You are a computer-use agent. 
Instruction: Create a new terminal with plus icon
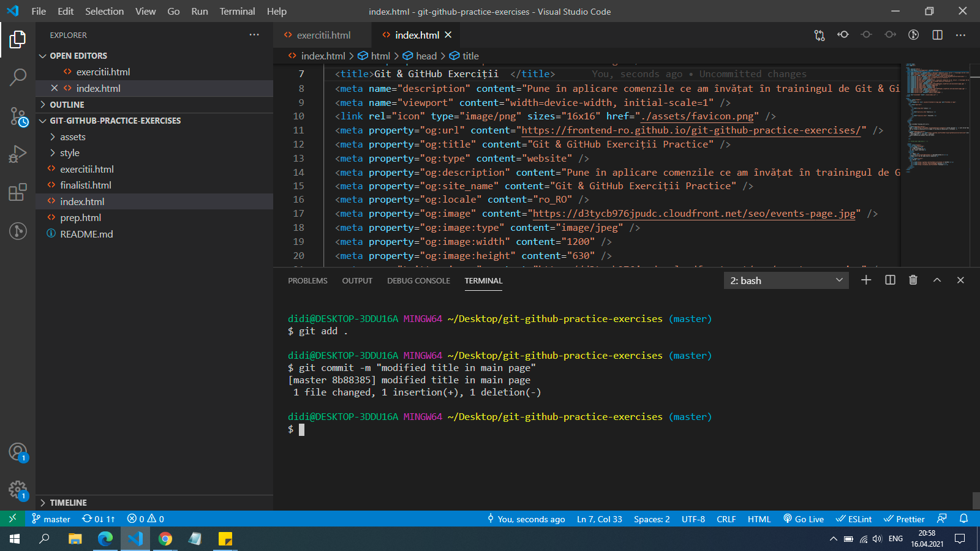click(x=866, y=280)
